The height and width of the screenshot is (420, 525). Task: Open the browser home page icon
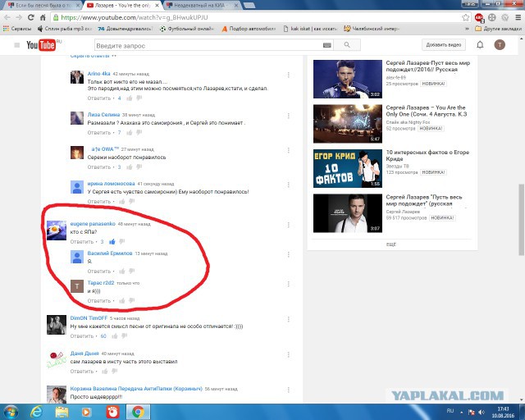pyautogui.click(x=43, y=17)
